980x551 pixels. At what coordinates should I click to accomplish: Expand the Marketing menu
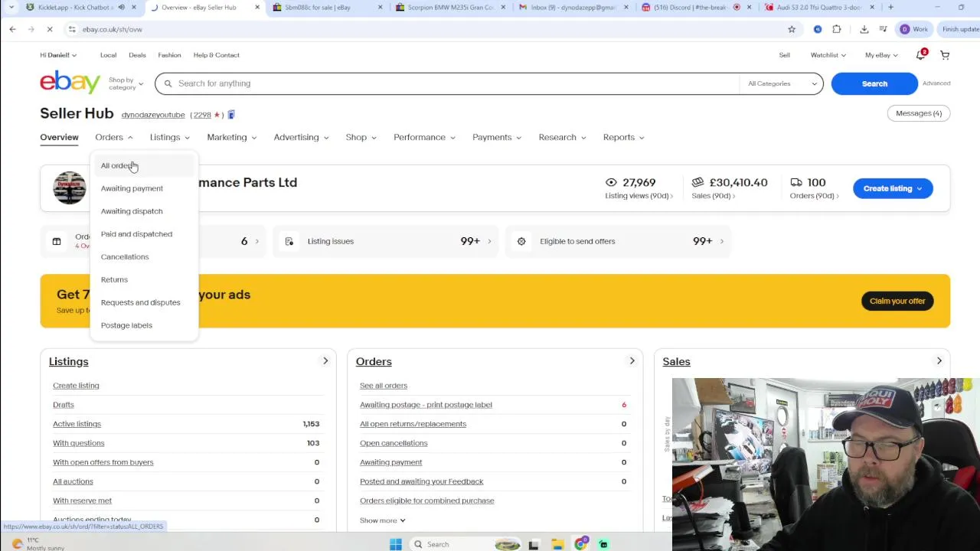(231, 137)
